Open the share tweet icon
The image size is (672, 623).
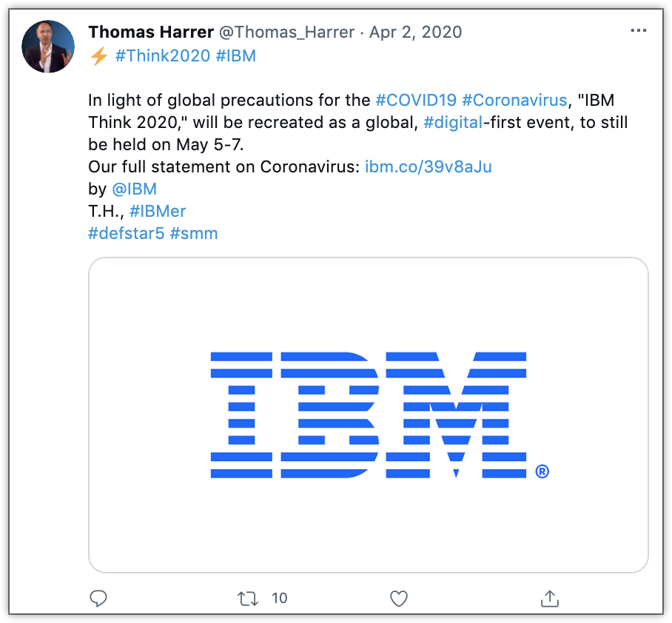click(x=550, y=598)
